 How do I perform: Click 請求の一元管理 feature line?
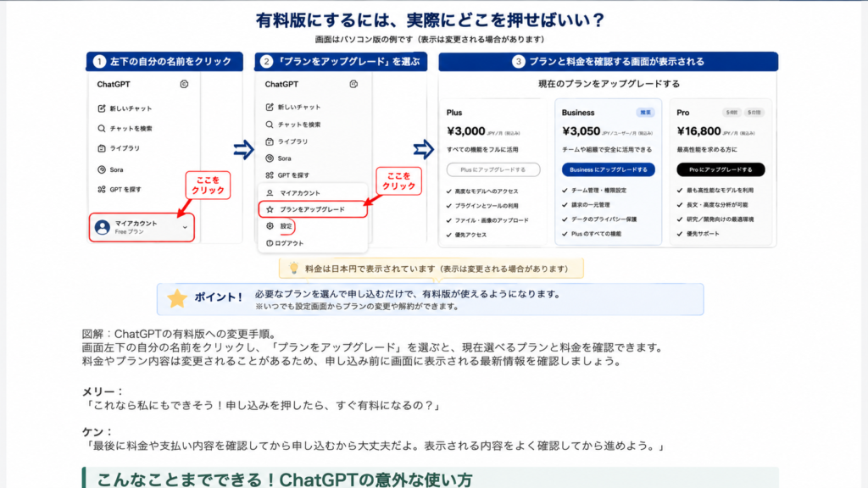coord(590,205)
